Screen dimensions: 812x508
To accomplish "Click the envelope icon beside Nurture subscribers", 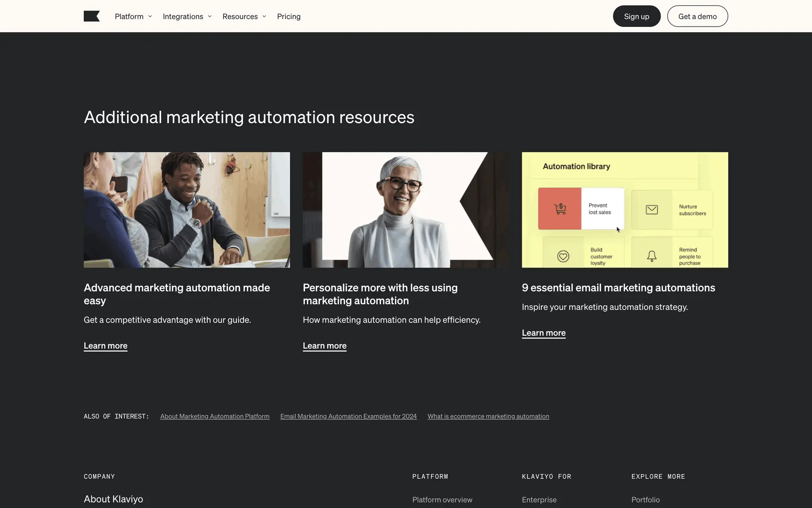I will click(652, 210).
